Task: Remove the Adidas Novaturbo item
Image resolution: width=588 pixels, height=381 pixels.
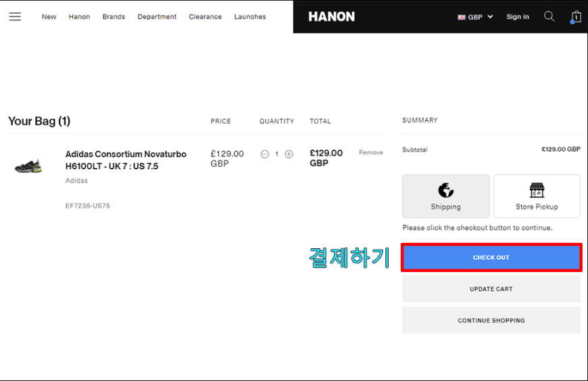Action: point(371,152)
